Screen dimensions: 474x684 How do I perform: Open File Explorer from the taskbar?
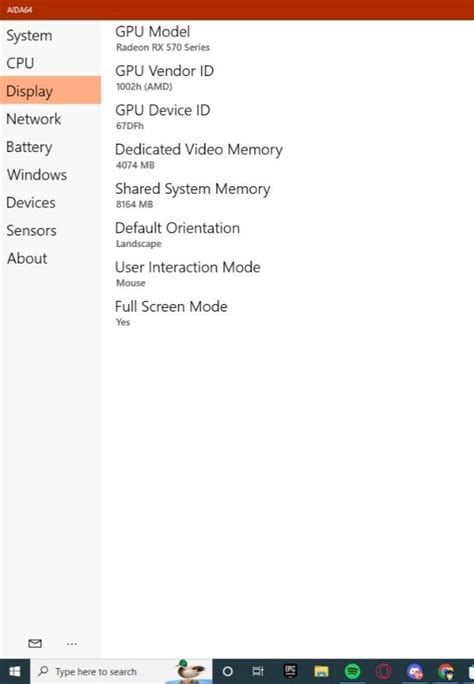pyautogui.click(x=321, y=671)
